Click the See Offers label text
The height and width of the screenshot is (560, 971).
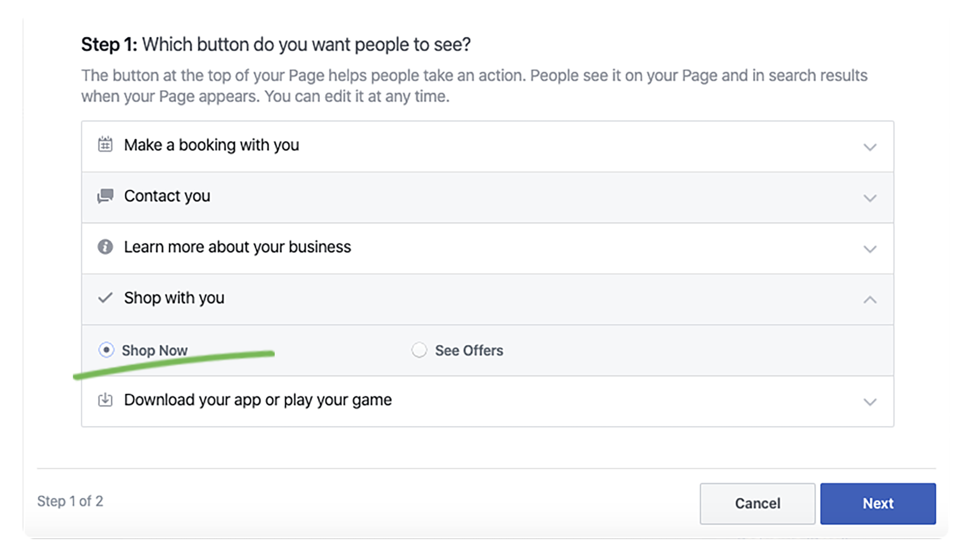[x=469, y=350]
